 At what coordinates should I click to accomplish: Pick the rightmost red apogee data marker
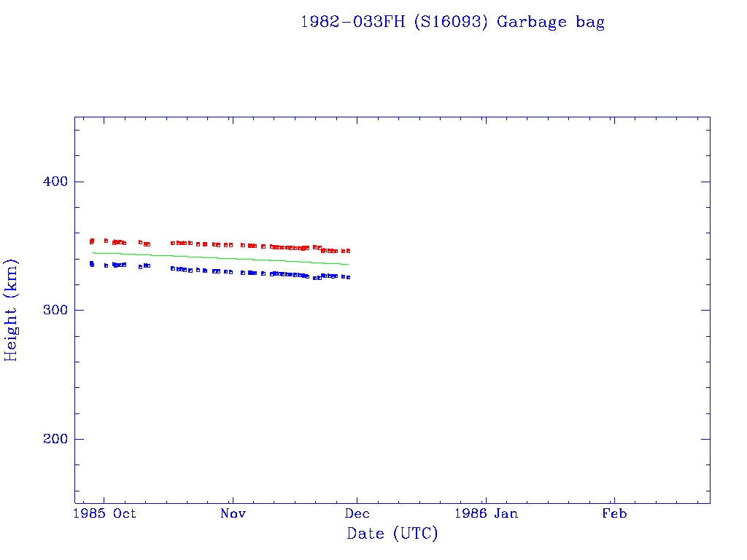coord(348,251)
